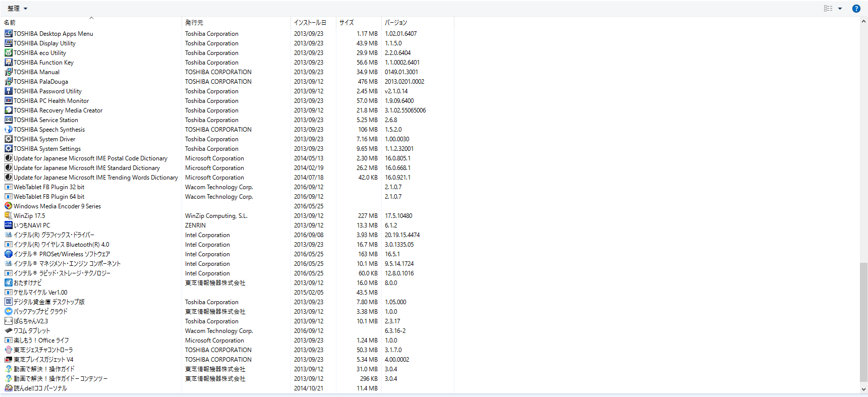Select the '動画で解決！操作ガイド' entry
The height and width of the screenshot is (397, 868).
(44, 369)
